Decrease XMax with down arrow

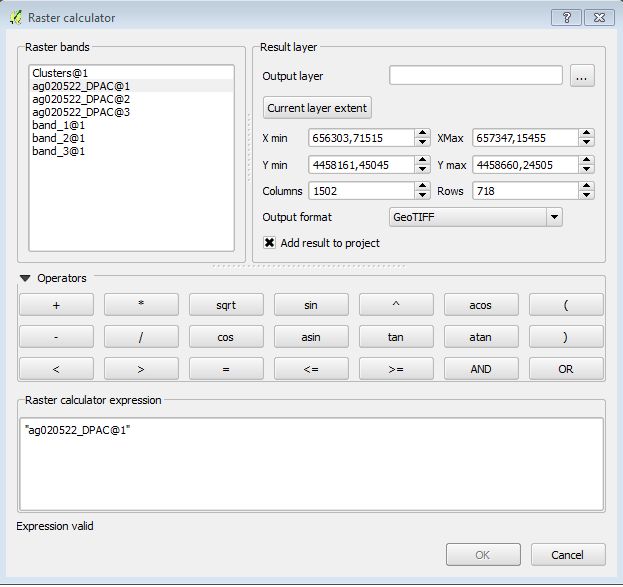586,142
